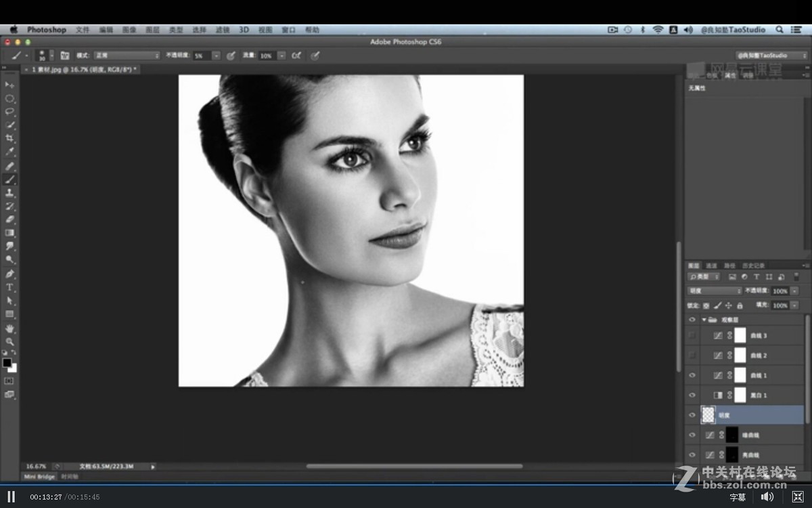Collapse the 观察层 layer group

click(x=704, y=320)
